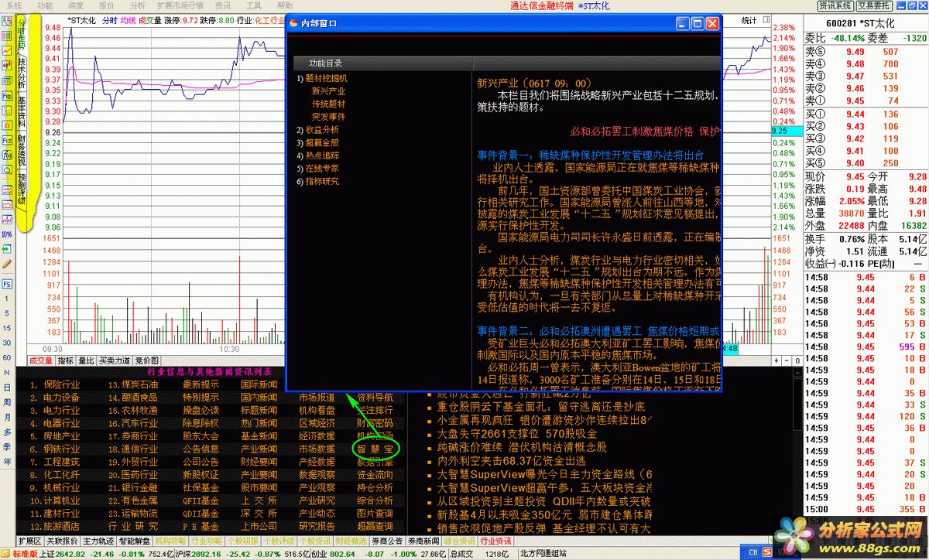Click the 资讯系统 button
The width and height of the screenshot is (929, 560).
[835, 6]
